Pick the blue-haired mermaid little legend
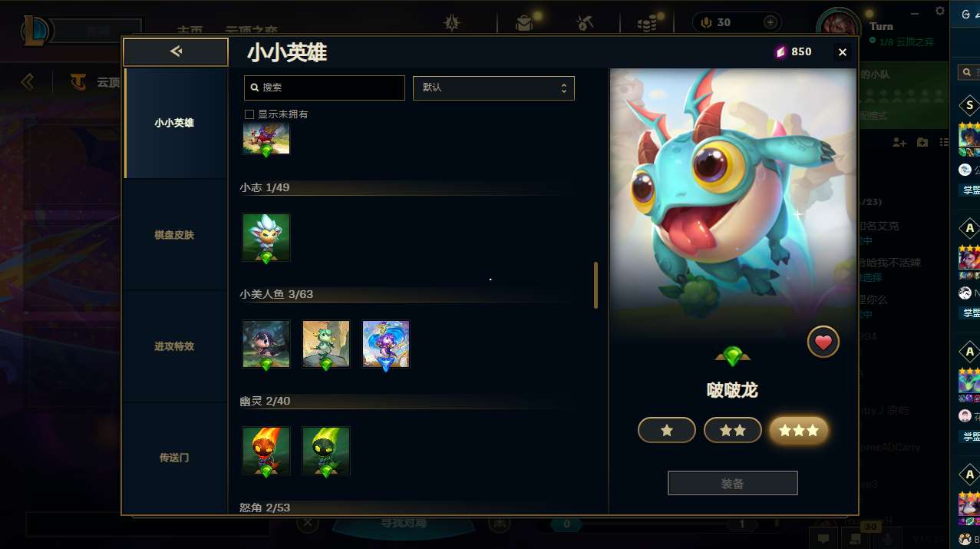This screenshot has height=549, width=980. point(386,345)
